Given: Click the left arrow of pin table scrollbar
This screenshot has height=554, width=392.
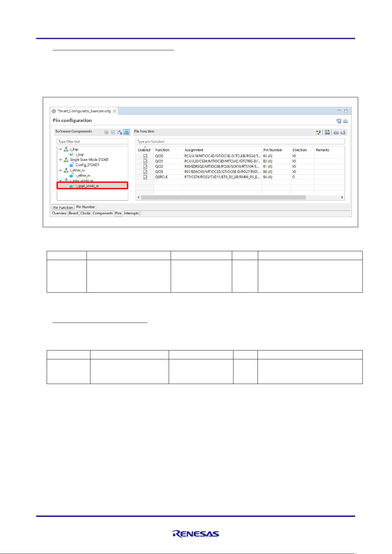Looking at the screenshot, I should [x=138, y=197].
